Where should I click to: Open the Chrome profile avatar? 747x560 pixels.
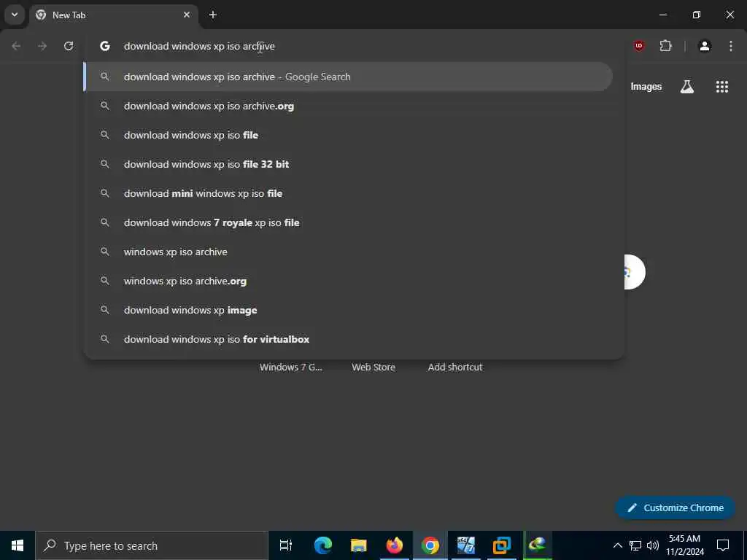tap(705, 46)
